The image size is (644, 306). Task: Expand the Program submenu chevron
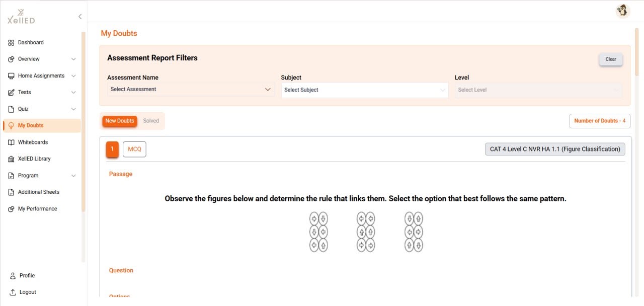click(73, 176)
